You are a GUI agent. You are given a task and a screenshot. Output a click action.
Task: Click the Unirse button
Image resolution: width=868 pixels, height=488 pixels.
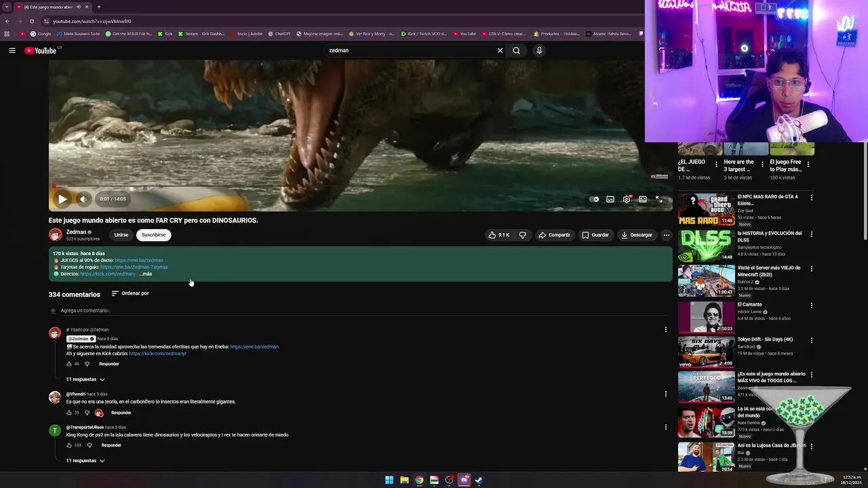[x=121, y=235]
